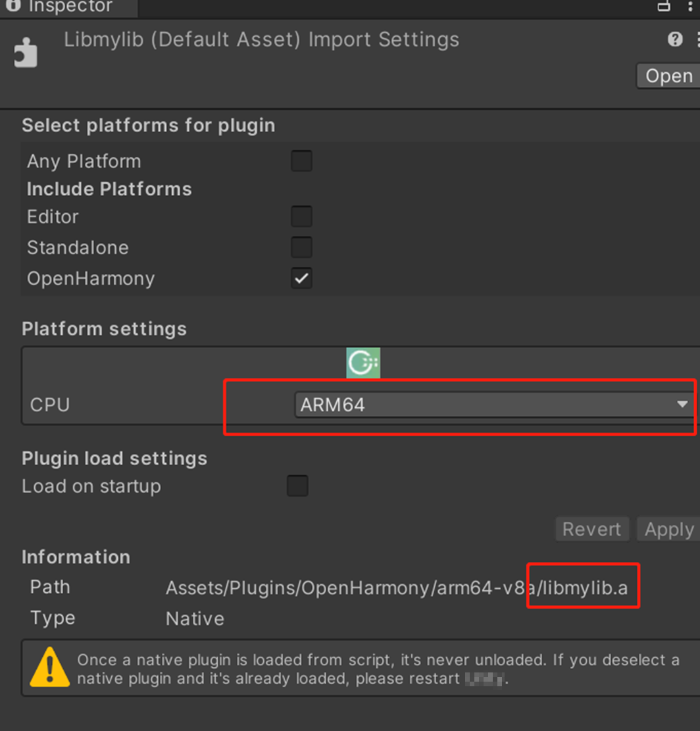Tick the Standalone platform checkbox
Viewport: 700px width, 731px height.
click(x=301, y=247)
